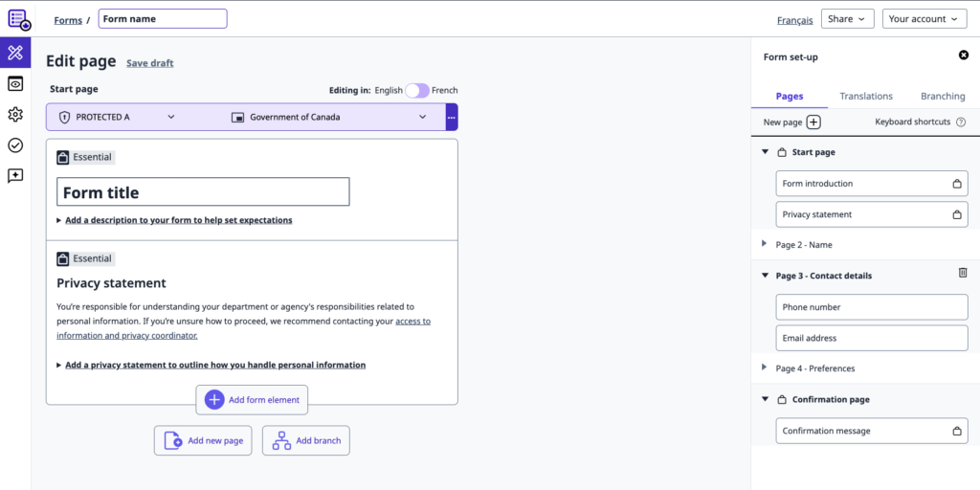Image resolution: width=980 pixels, height=490 pixels.
Task: Click branding icon beside Government of Canada
Action: coord(237,117)
